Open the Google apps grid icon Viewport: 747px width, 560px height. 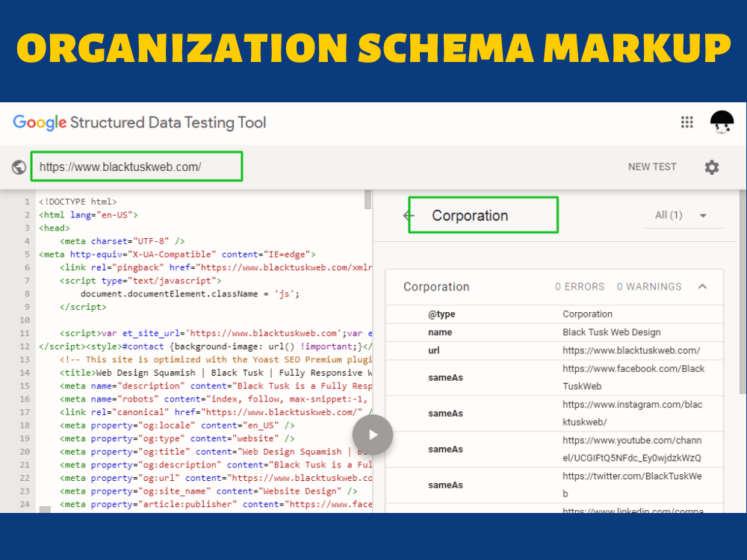click(x=686, y=122)
